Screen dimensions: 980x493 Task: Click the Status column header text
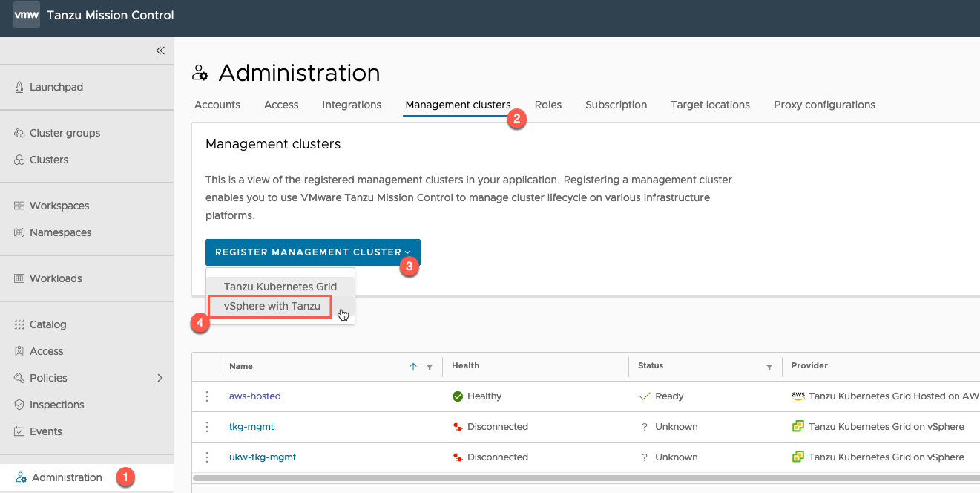click(x=651, y=365)
